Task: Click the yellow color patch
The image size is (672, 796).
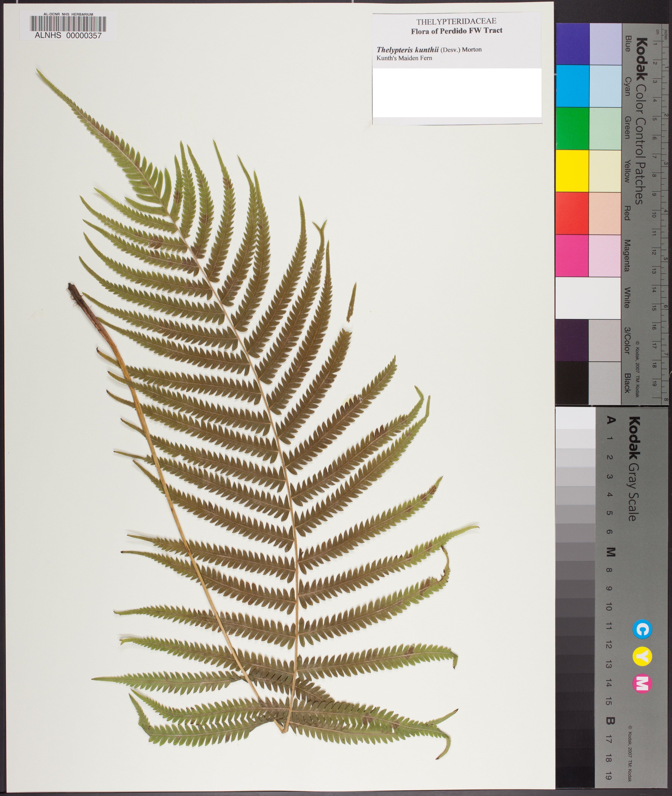Action: coord(572,170)
